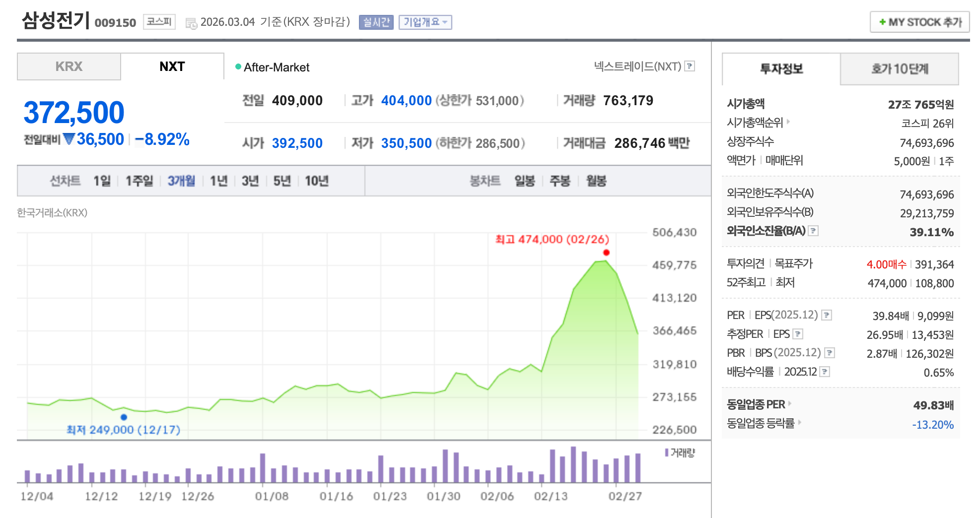Click the 동일업종 PER value 49.83배
Image resolution: width=980 pixels, height=518 pixels.
pyautogui.click(x=934, y=405)
